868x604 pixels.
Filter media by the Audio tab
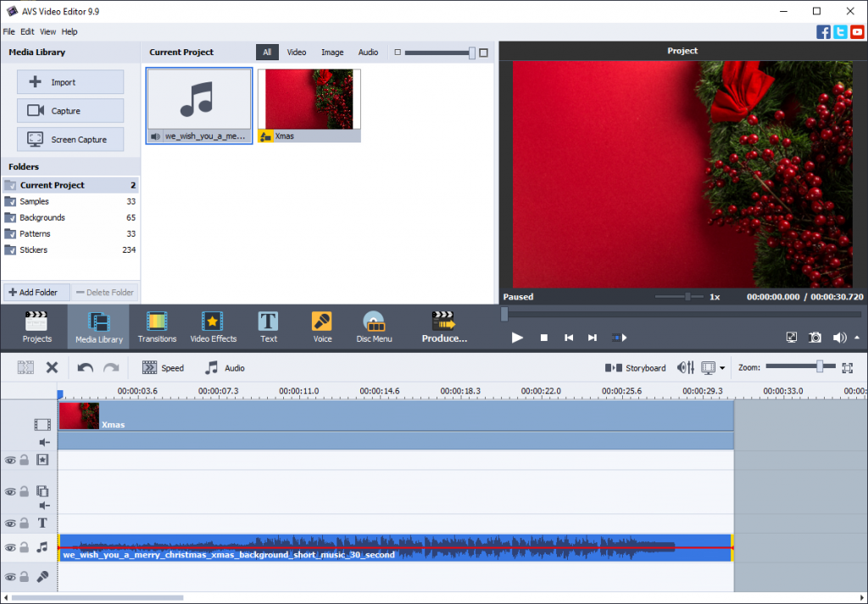368,52
